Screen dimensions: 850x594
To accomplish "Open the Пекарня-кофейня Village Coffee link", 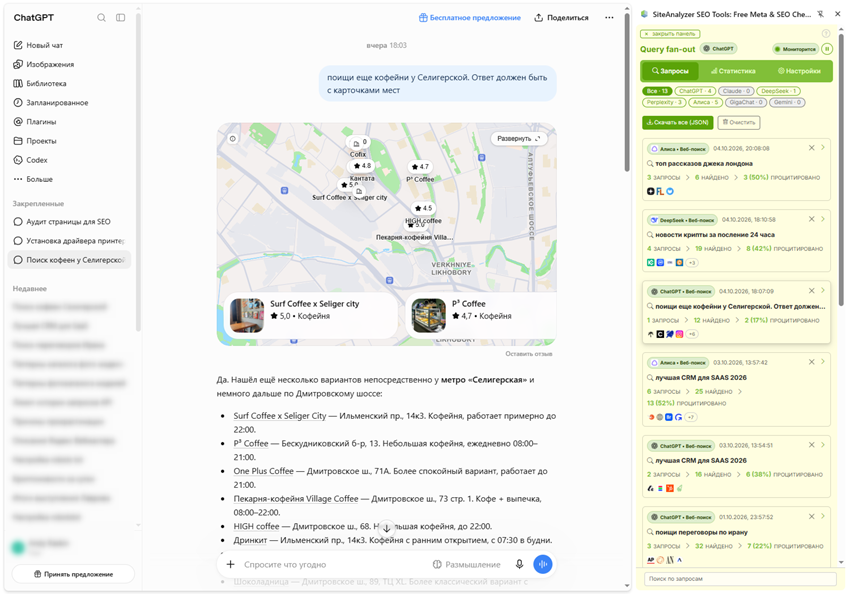I will 296,499.
